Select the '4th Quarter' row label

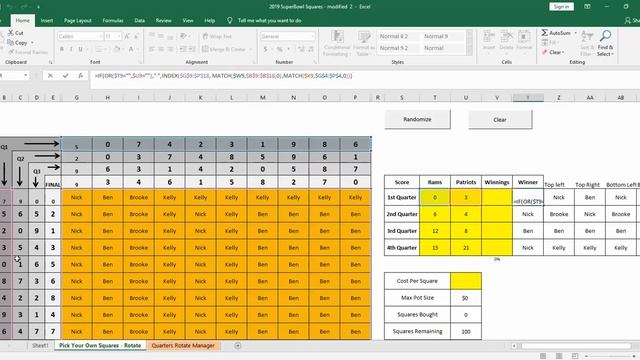tap(402, 247)
